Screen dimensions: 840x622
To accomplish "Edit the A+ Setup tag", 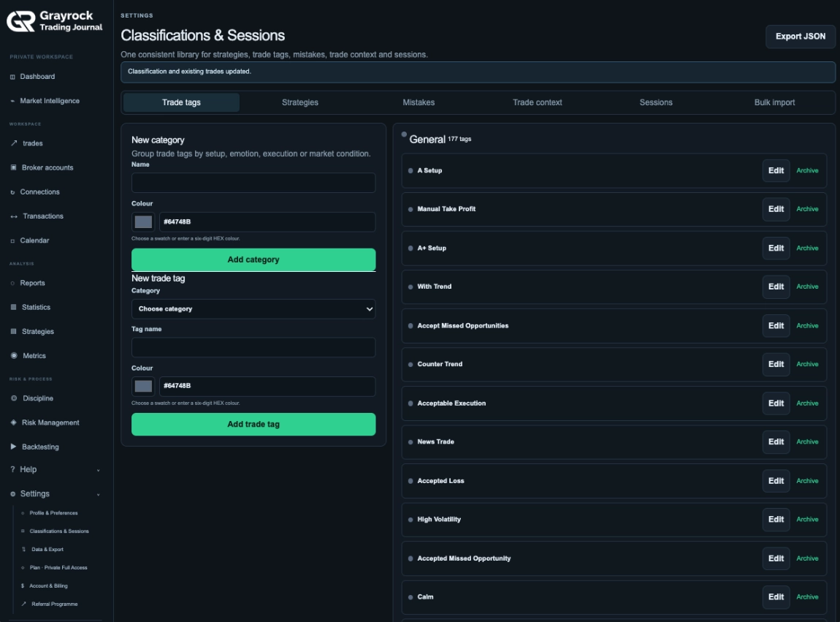I will point(776,249).
